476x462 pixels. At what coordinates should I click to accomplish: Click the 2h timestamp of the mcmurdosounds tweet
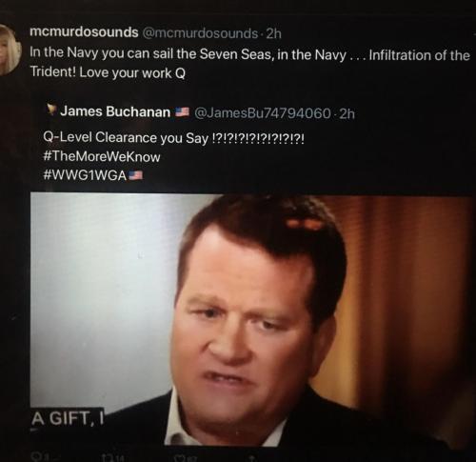pos(273,33)
